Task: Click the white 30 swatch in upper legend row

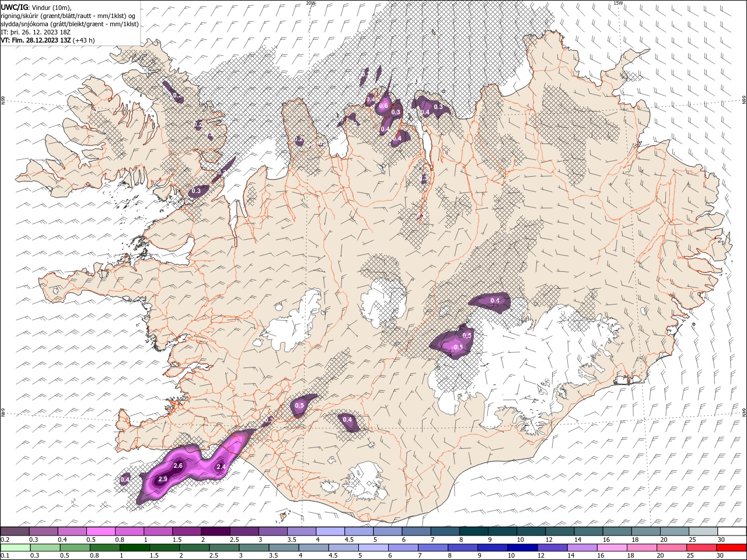Action: pyautogui.click(x=731, y=531)
